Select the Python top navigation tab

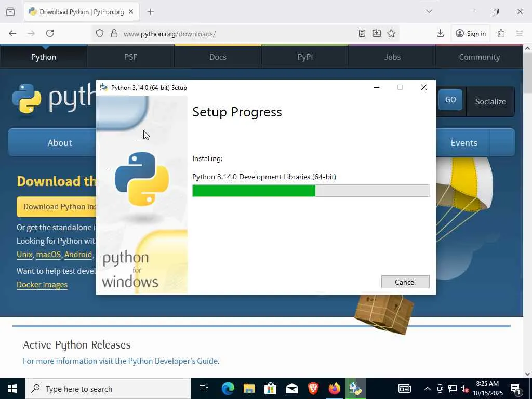tap(44, 57)
